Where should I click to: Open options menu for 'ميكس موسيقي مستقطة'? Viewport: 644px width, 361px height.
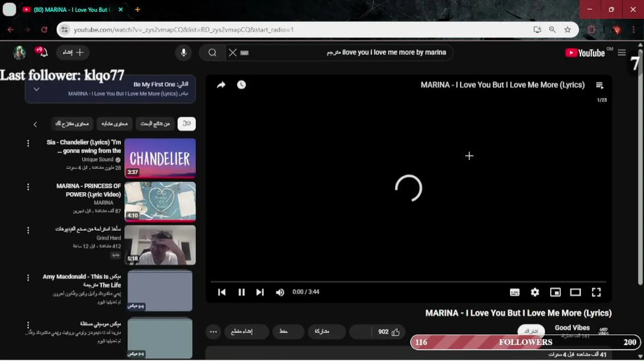(x=28, y=325)
